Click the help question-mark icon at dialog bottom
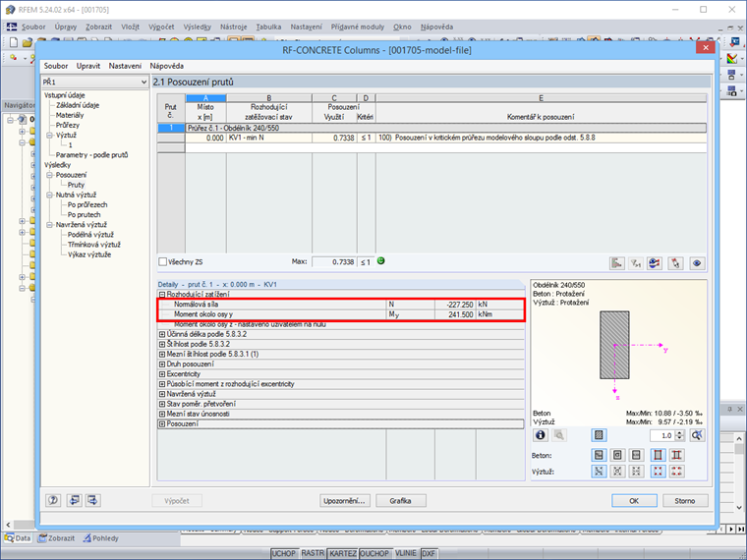The image size is (747, 560). [53, 500]
